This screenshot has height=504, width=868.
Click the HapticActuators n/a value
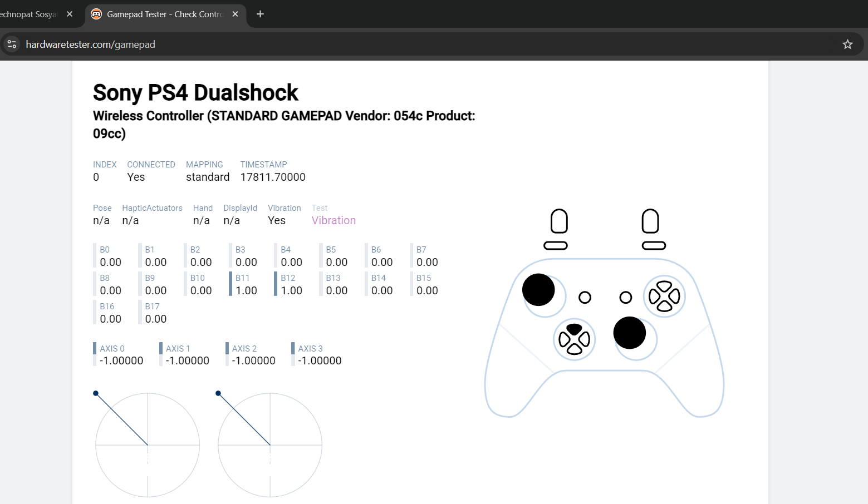tap(130, 220)
